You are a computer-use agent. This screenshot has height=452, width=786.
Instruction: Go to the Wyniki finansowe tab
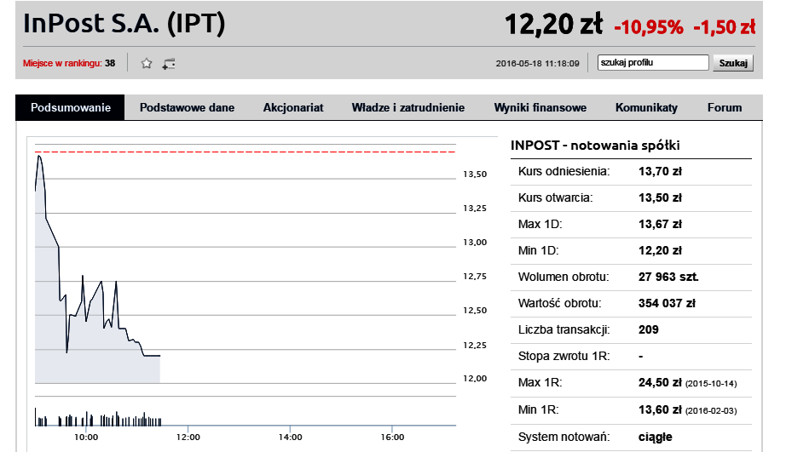540,107
